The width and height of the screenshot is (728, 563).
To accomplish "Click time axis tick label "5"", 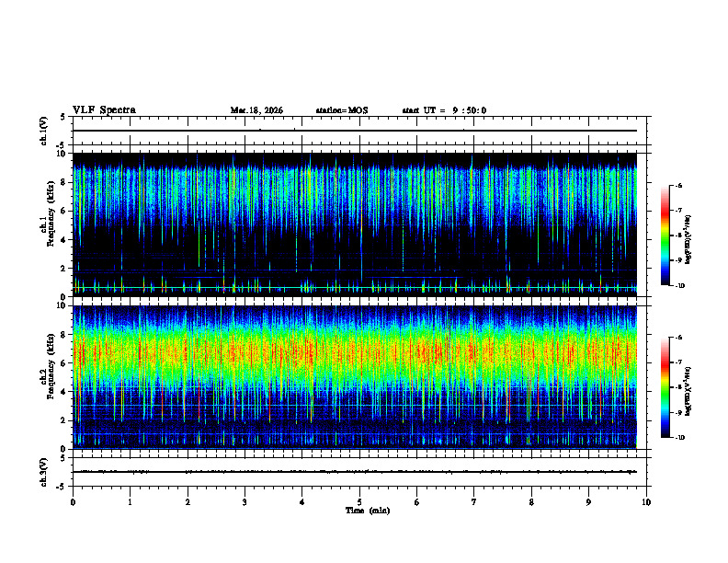I will [x=359, y=502].
